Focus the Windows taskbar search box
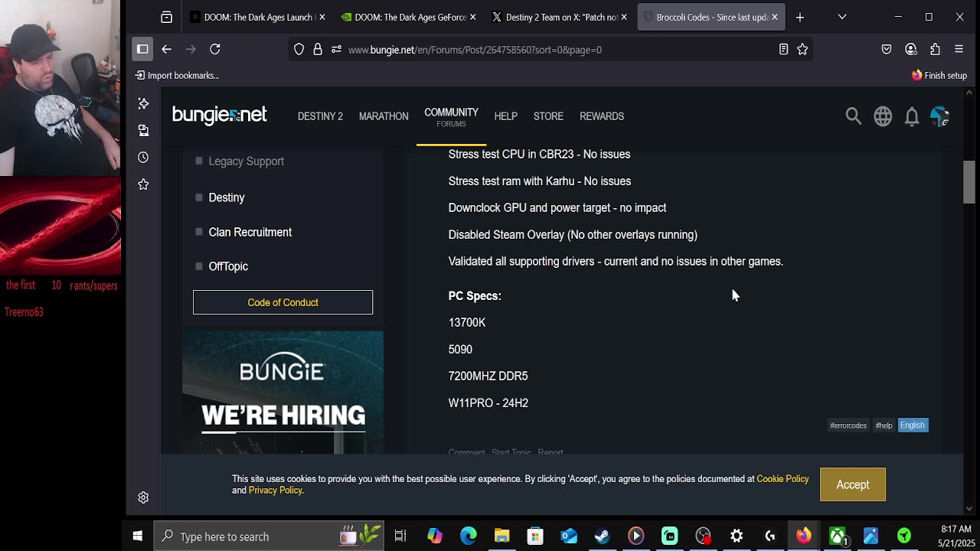Viewport: 980px width, 551px height. tap(268, 536)
